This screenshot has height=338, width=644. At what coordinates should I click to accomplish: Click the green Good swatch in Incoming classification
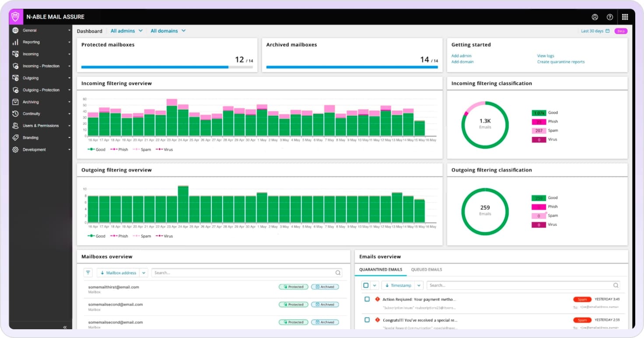coord(539,113)
